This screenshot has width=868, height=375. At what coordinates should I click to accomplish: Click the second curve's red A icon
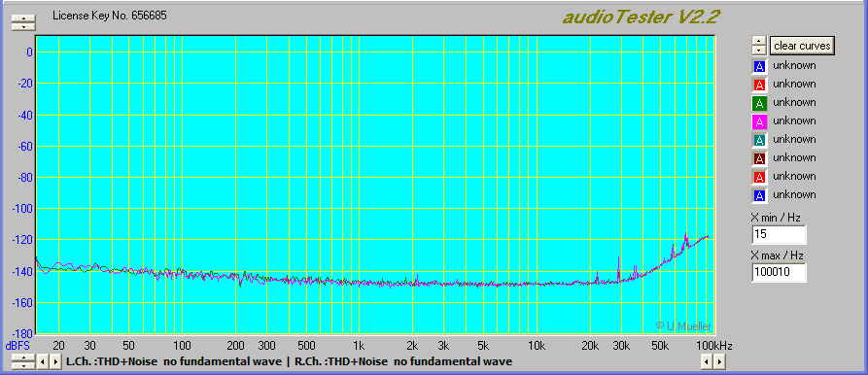point(760,85)
